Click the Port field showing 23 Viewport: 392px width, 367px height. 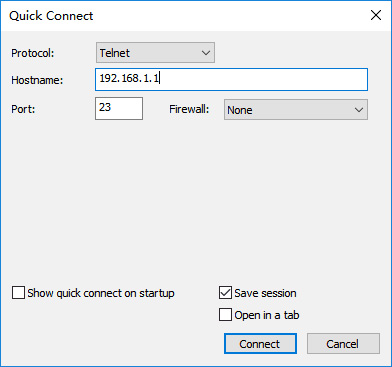tap(119, 108)
